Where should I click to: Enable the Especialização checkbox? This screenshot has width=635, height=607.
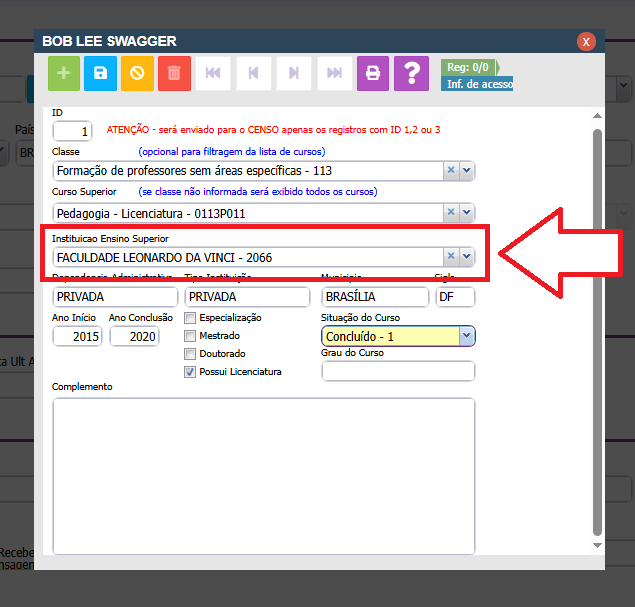[190, 318]
